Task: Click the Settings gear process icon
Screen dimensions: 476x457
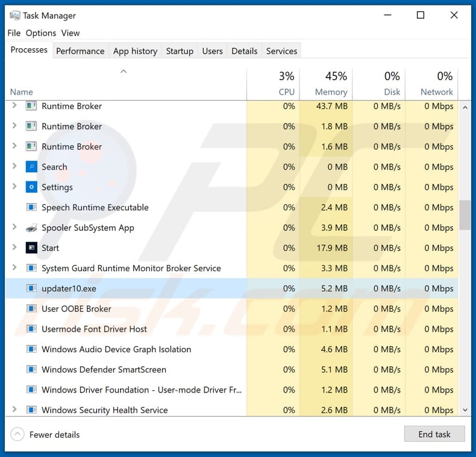Action: click(x=31, y=188)
